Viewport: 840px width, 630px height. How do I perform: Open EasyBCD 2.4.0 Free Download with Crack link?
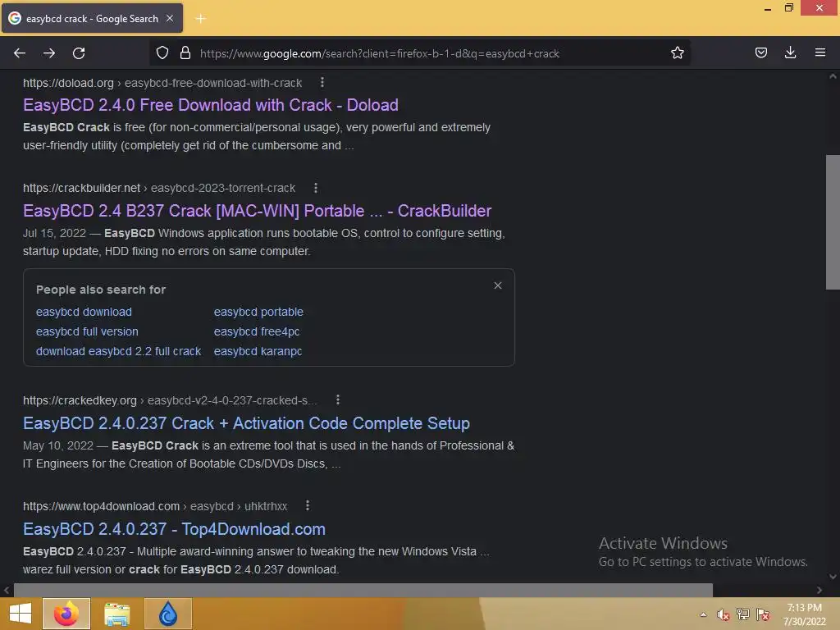point(211,105)
